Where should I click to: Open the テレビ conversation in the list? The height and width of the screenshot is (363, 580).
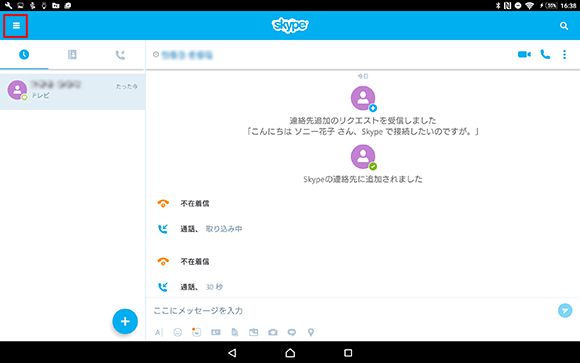pos(72,91)
